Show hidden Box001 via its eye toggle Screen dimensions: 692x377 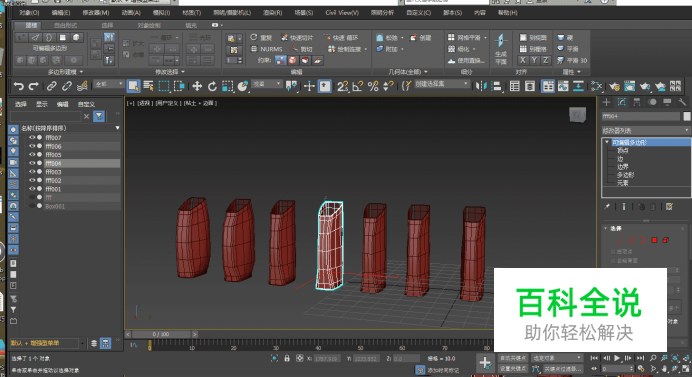(32, 206)
